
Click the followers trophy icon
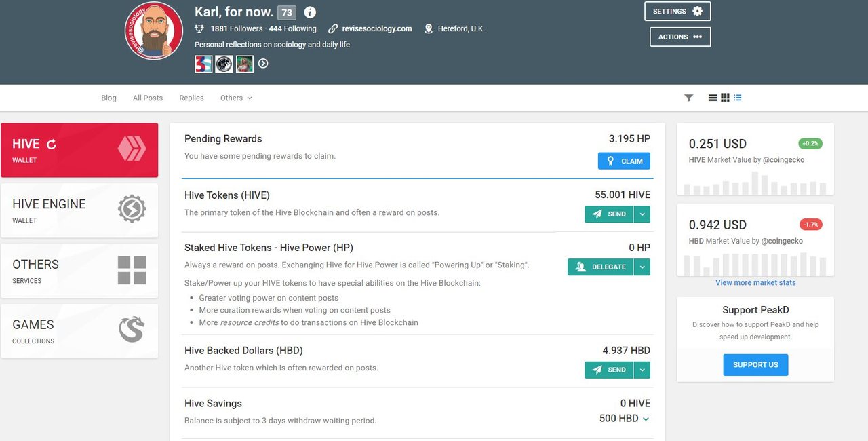[199, 28]
